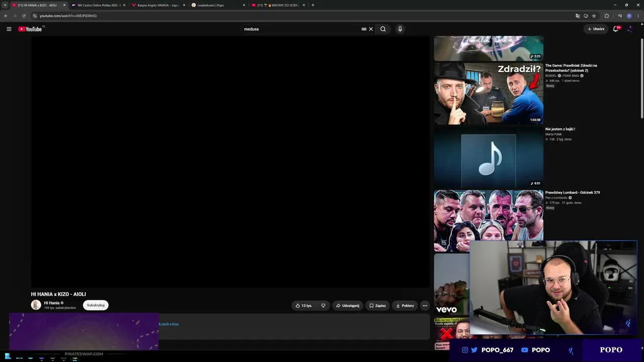Click the title Prawdziwy Lombard - Odcinek 379
The width and height of the screenshot is (644, 362).
573,193
